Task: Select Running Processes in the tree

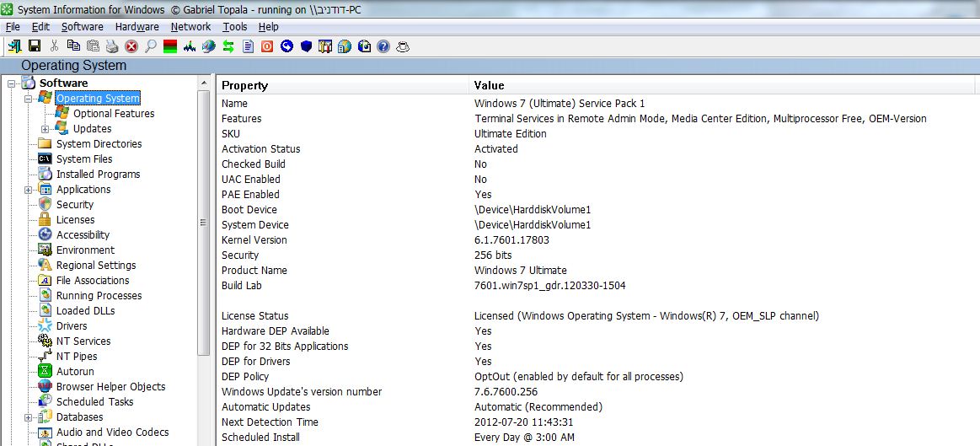Action: 99,296
